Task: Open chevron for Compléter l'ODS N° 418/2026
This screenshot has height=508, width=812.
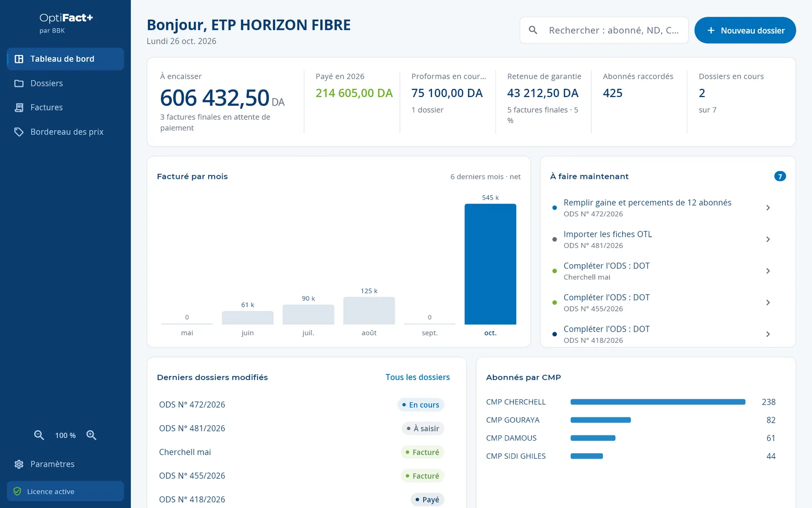Action: pos(768,334)
